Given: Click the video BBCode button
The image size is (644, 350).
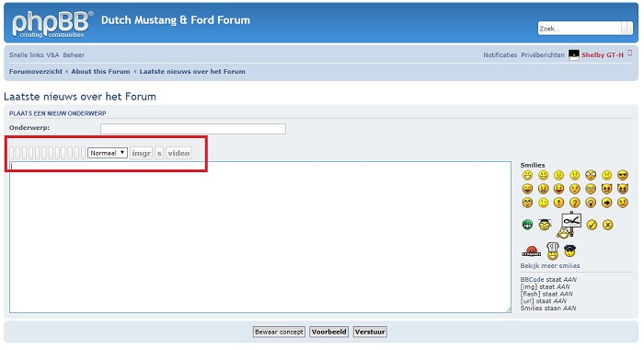Looking at the screenshot, I should tap(178, 153).
